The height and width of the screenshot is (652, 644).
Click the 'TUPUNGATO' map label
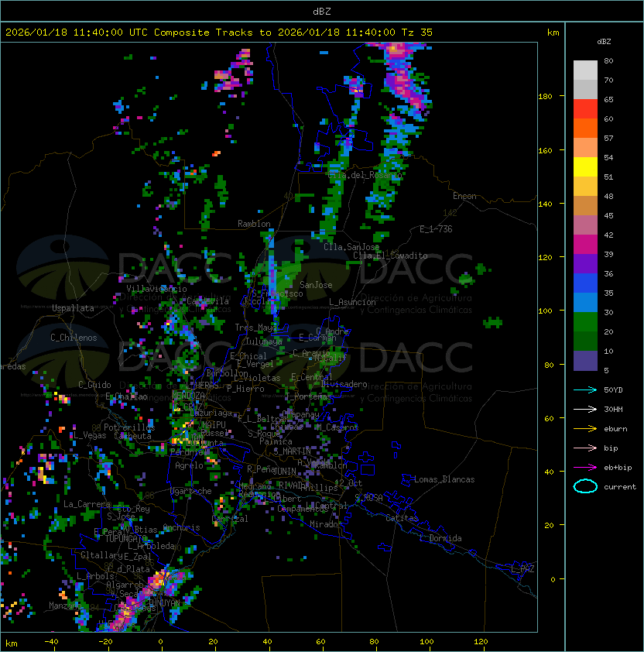coord(125,538)
